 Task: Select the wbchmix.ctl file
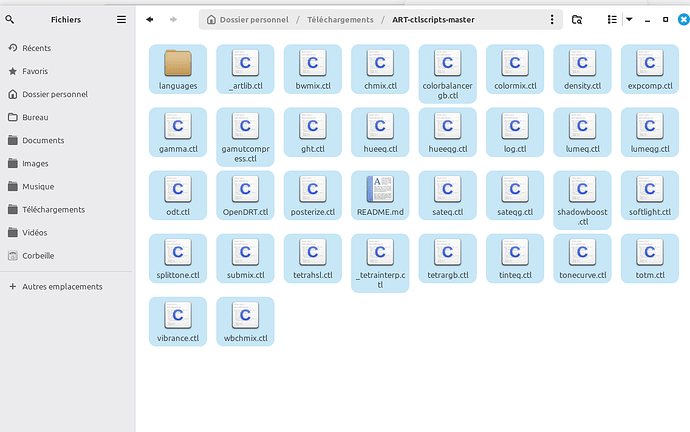(245, 316)
